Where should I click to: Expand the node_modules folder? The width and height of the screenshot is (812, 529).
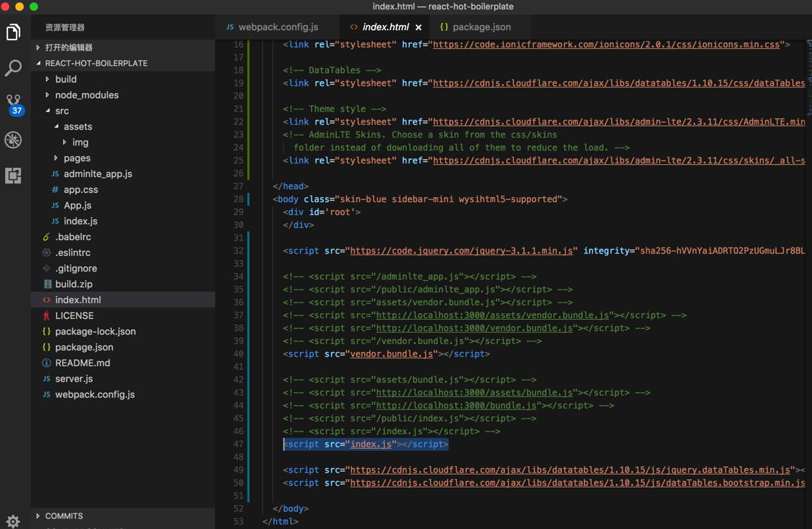[86, 95]
